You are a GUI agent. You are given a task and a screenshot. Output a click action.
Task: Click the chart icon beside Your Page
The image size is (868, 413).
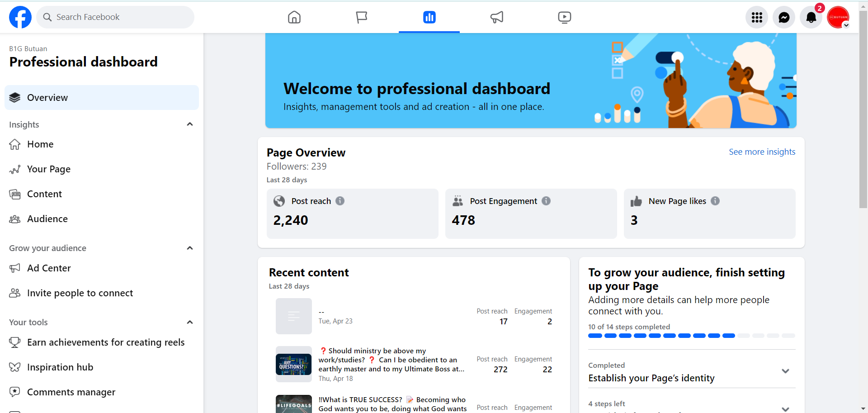[x=15, y=169]
